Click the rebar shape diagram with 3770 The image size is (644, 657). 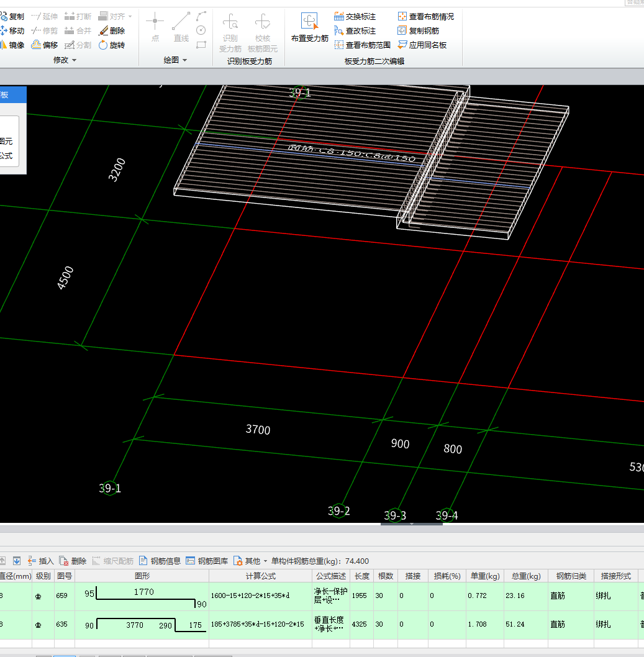[142, 624]
